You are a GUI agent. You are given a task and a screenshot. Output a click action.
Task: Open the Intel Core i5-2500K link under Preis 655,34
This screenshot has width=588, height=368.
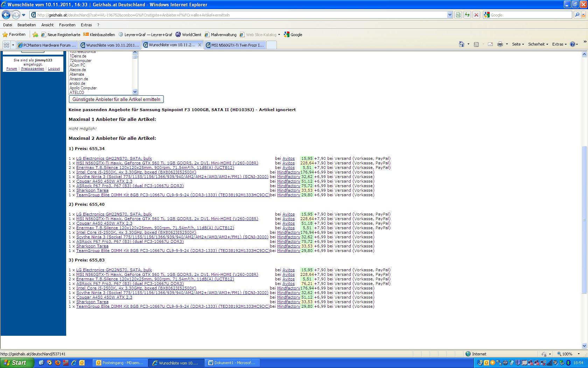click(136, 172)
